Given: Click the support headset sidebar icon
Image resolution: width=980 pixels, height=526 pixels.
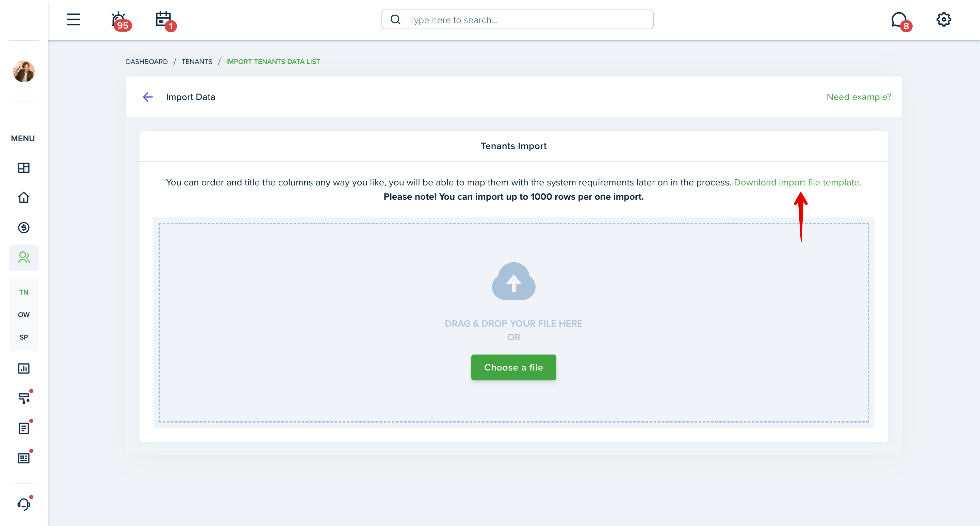Looking at the screenshot, I should (24, 505).
